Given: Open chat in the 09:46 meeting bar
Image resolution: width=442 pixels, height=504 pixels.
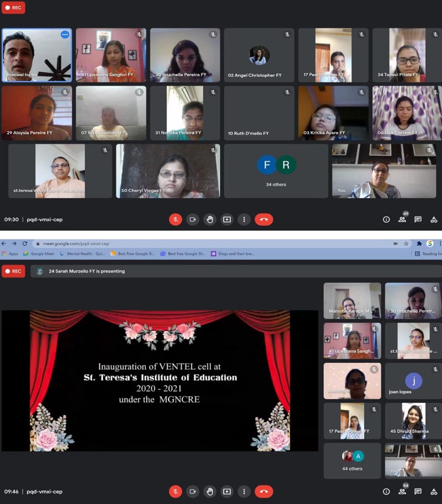Looking at the screenshot, I should coord(418,491).
